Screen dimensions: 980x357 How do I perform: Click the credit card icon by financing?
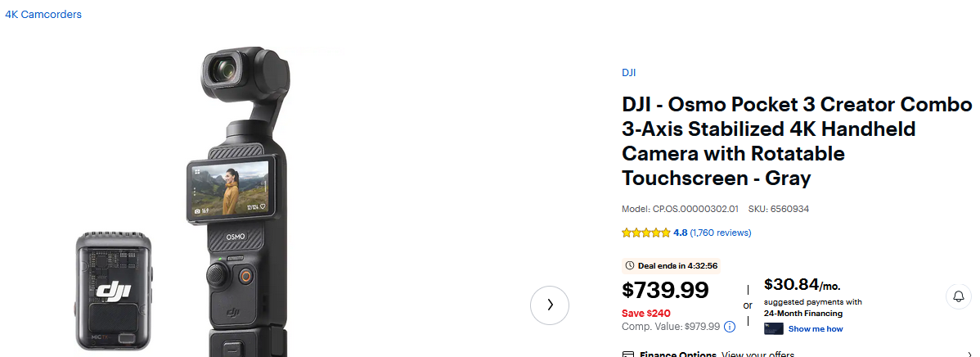point(773,329)
